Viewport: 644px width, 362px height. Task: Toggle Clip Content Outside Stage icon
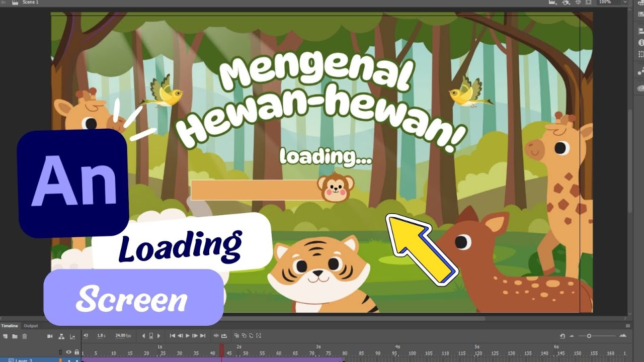click(589, 2)
